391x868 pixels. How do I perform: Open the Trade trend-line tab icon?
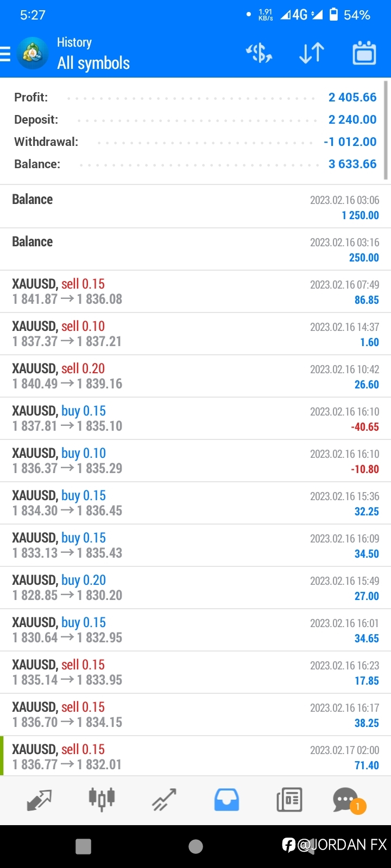pyautogui.click(x=164, y=800)
